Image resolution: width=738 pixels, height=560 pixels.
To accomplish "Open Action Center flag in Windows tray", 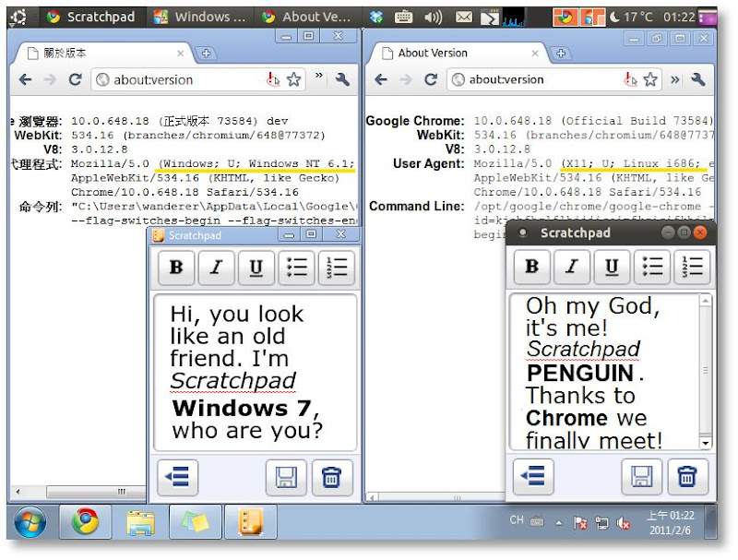I will tap(580, 523).
